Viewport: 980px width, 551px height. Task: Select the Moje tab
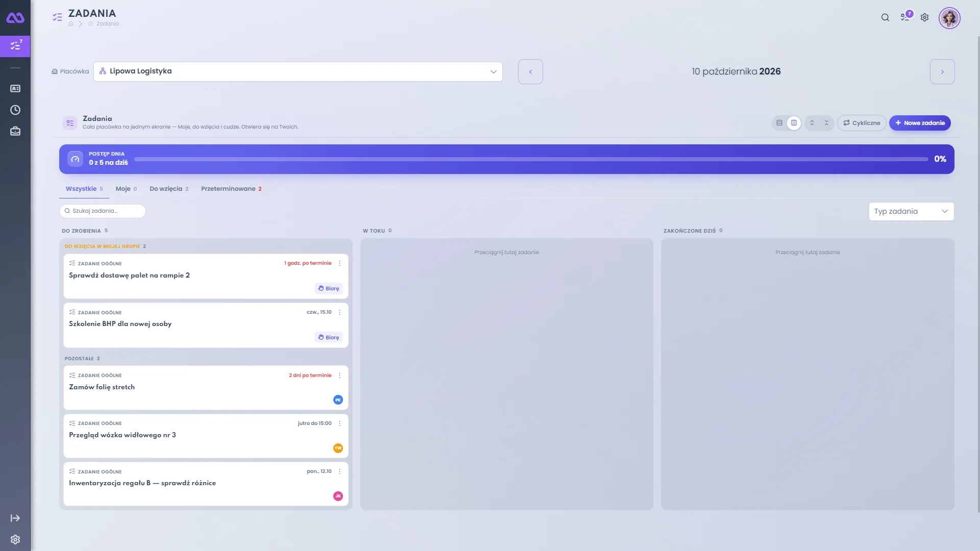click(126, 189)
